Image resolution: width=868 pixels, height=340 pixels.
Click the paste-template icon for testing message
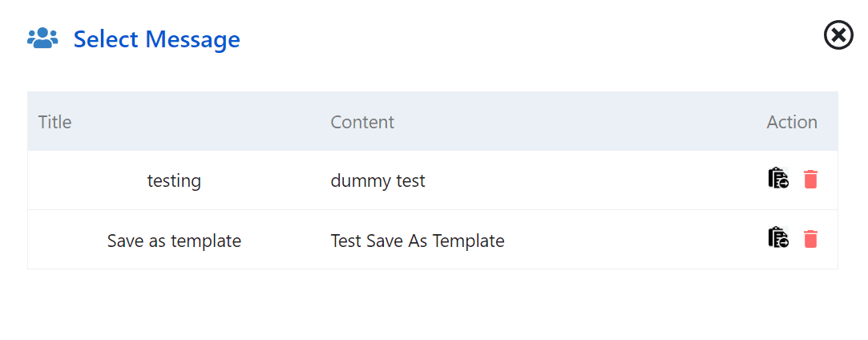pyautogui.click(x=778, y=178)
